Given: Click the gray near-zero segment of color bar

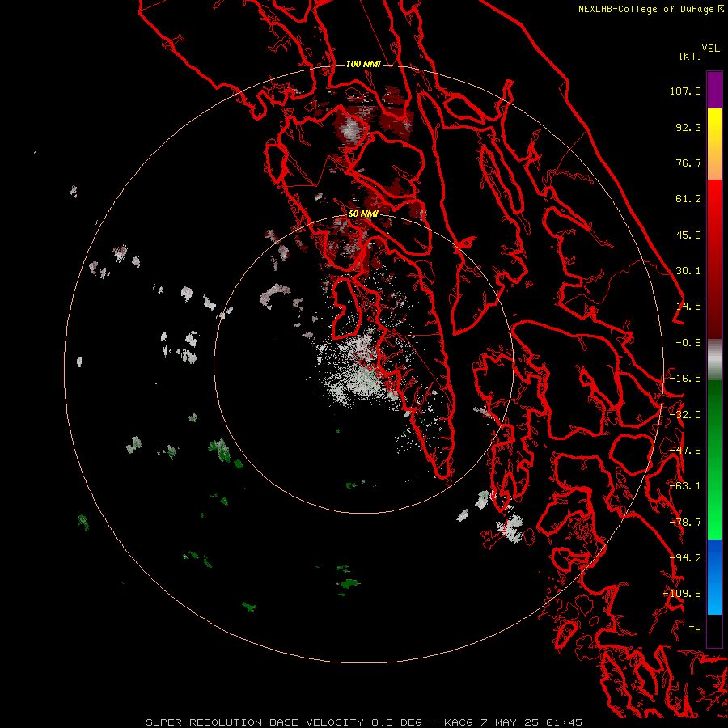Looking at the screenshot, I should (714, 360).
